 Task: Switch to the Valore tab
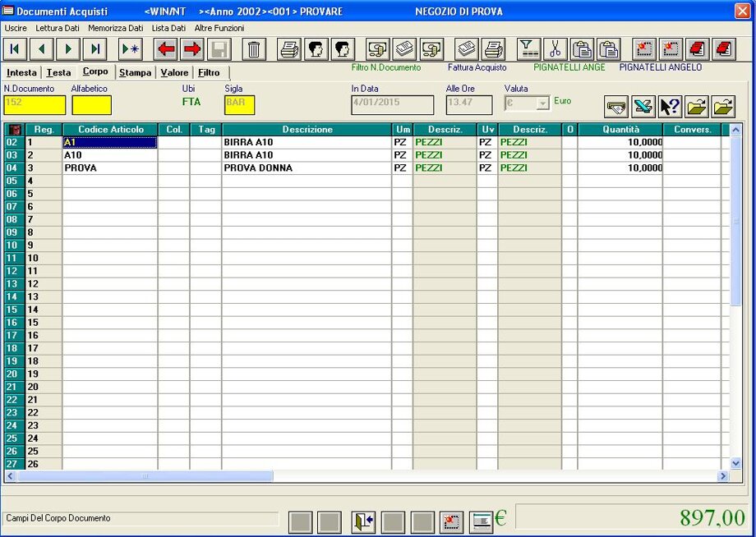click(174, 72)
